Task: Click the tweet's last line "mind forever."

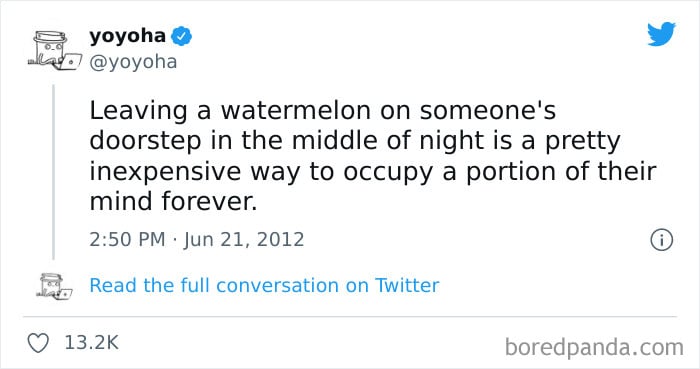Action: [174, 202]
